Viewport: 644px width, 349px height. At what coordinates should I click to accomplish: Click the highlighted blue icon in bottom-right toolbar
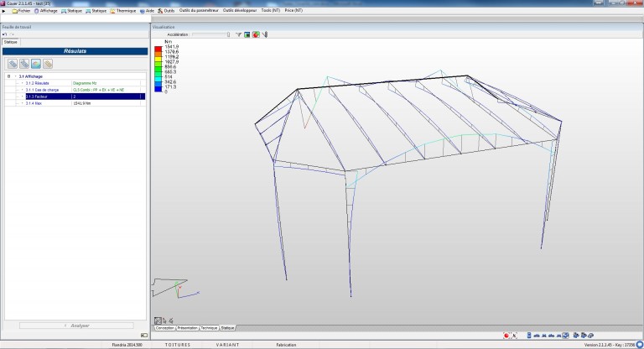pyautogui.click(x=566, y=336)
